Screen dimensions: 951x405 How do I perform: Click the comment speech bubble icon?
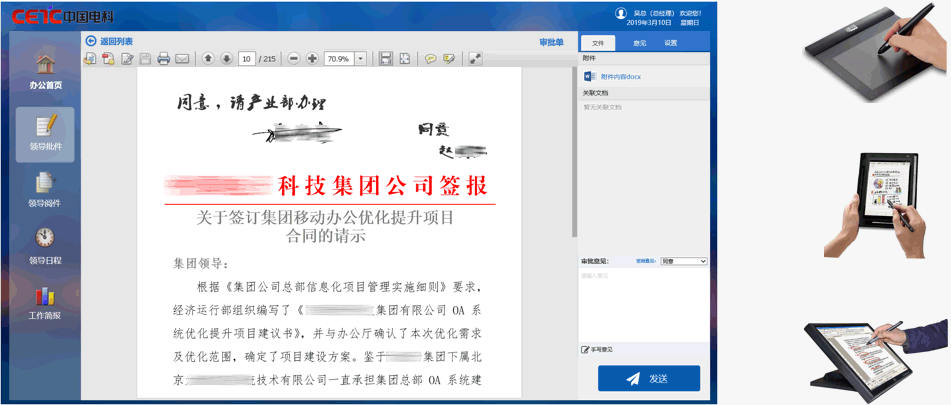(x=431, y=59)
